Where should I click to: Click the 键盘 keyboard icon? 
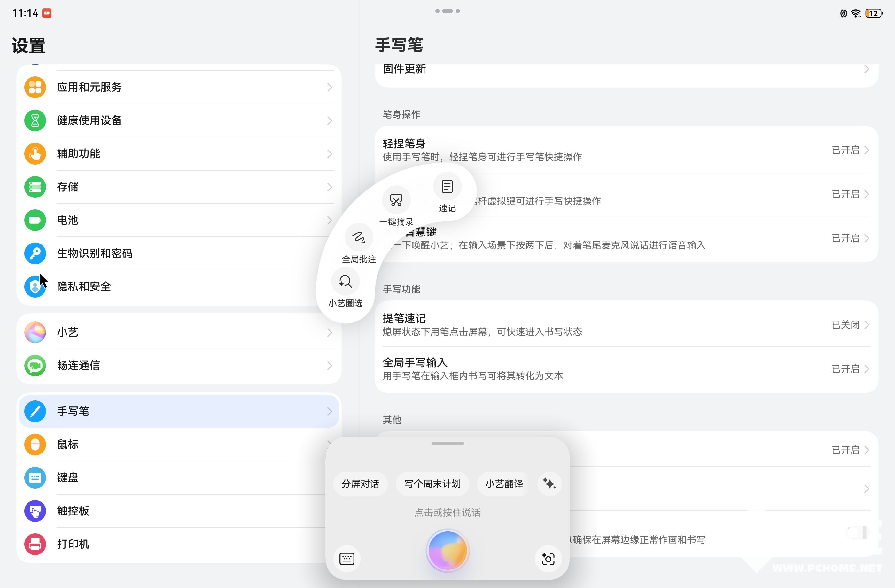[35, 477]
